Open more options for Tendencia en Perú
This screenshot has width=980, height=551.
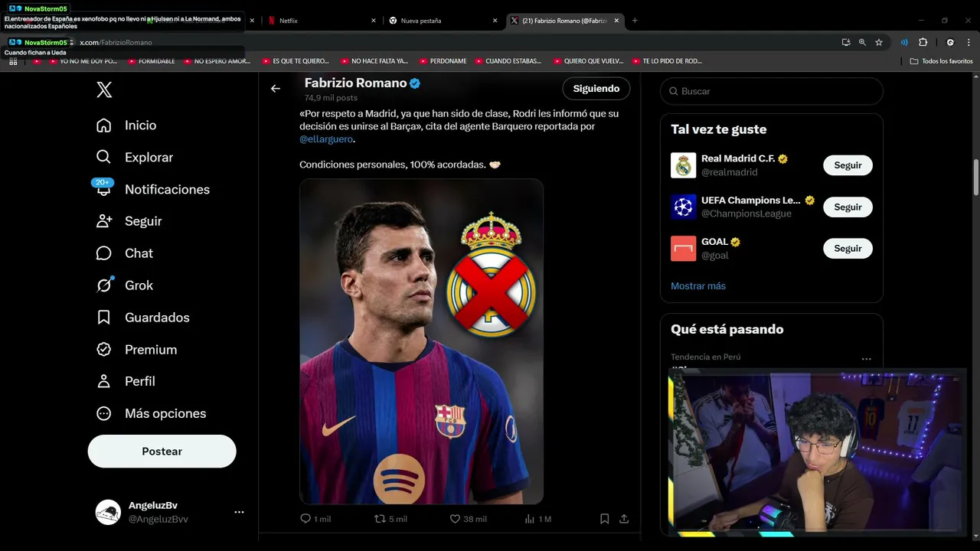pyautogui.click(x=866, y=359)
